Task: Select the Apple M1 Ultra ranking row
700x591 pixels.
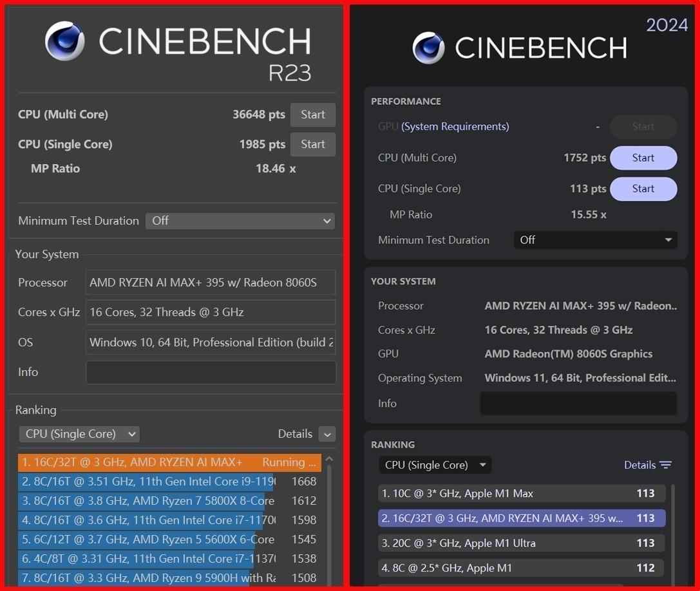Action: [x=522, y=543]
